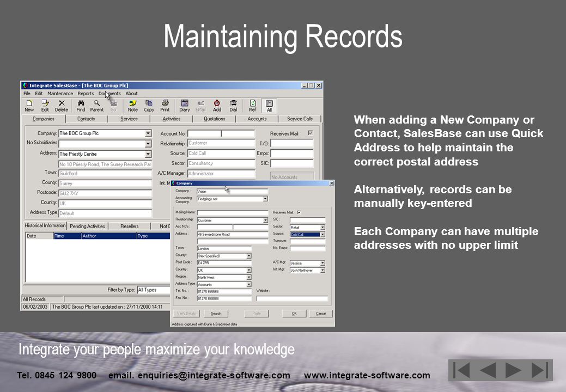Open the Reports menu
This screenshot has width=566, height=392.
86,94
